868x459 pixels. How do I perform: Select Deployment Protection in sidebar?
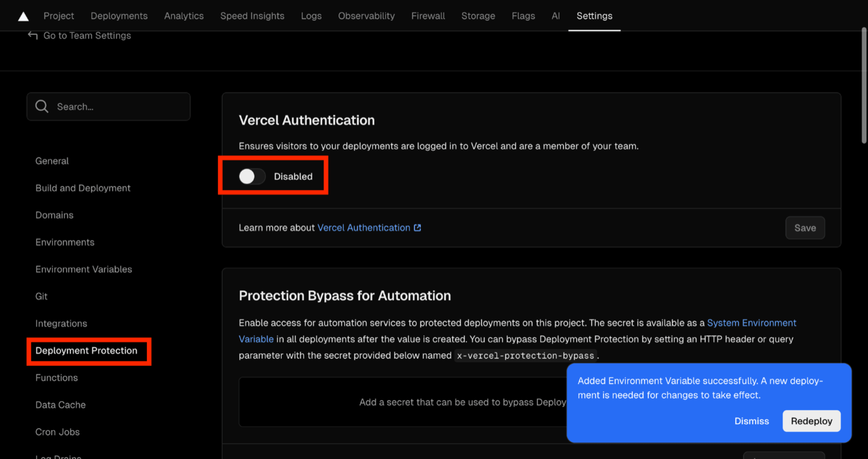pyautogui.click(x=86, y=350)
